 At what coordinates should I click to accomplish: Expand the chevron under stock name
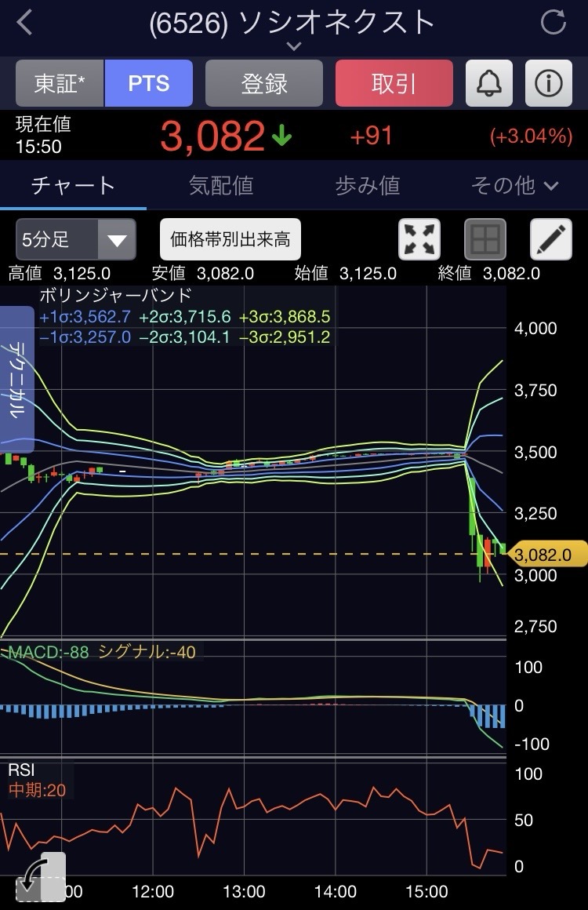293,47
